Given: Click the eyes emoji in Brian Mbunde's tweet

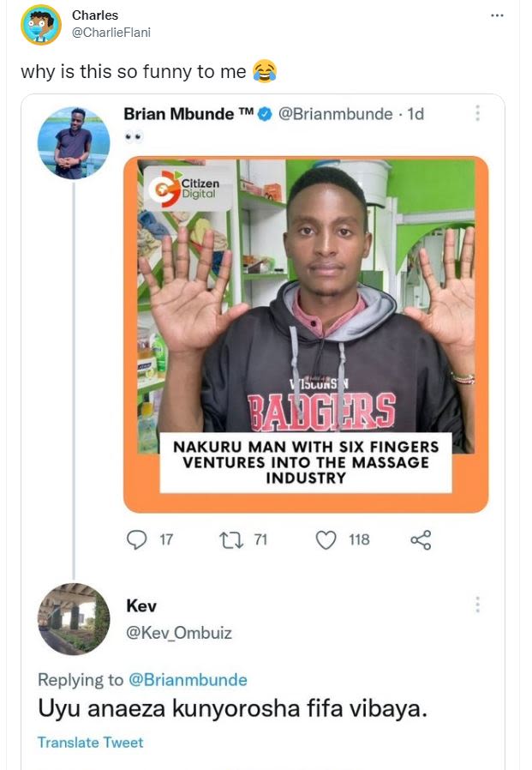Looking at the screenshot, I should click(x=132, y=137).
